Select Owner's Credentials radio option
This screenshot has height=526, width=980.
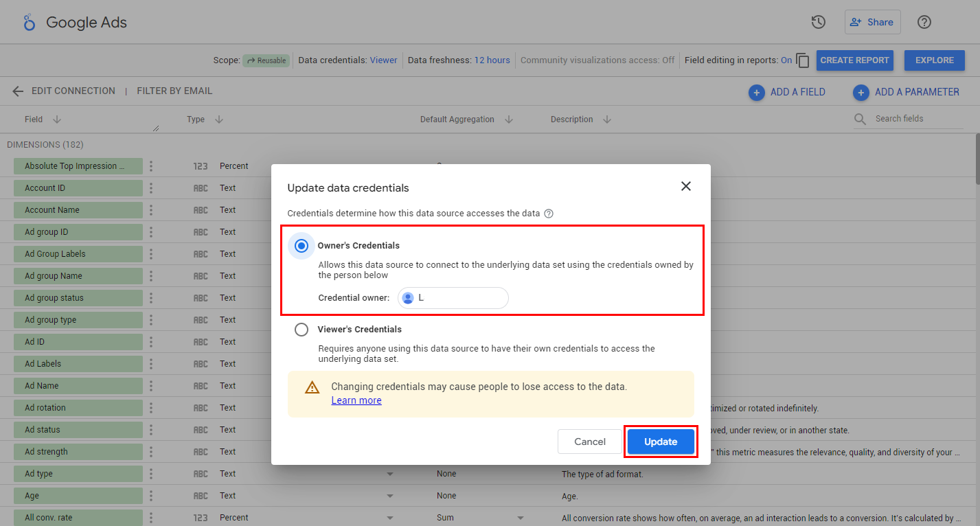click(301, 246)
